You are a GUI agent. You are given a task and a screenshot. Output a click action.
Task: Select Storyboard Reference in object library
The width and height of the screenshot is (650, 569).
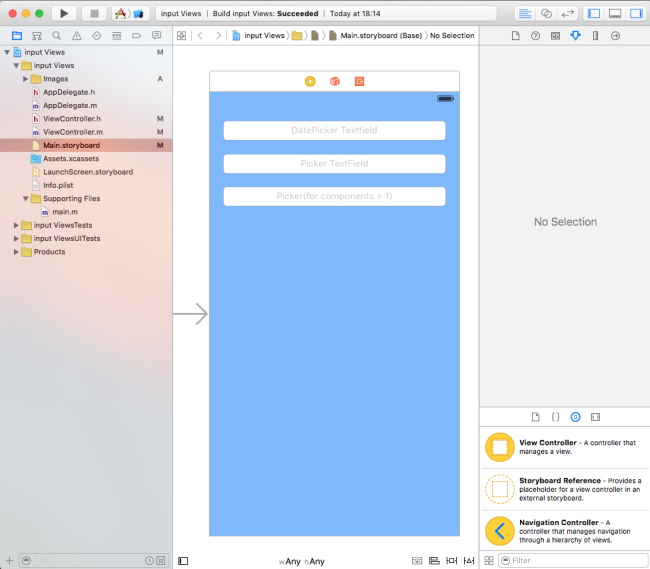[x=565, y=489]
